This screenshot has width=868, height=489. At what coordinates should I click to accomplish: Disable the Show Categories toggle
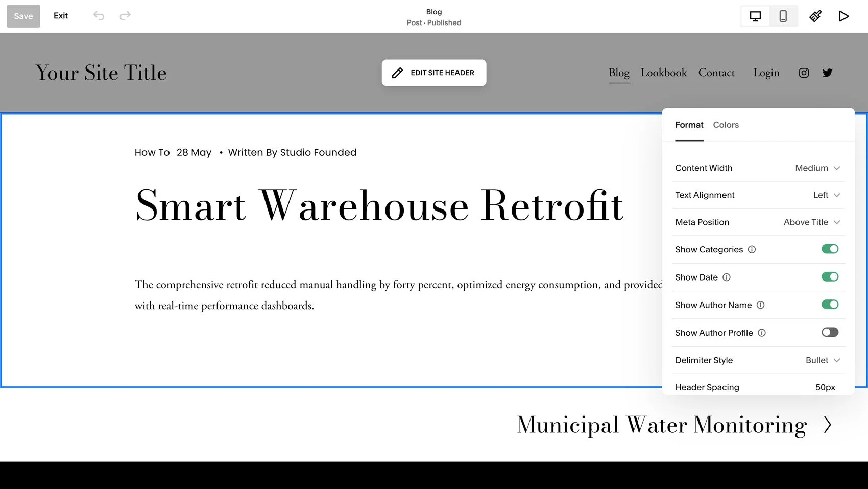[x=830, y=249]
